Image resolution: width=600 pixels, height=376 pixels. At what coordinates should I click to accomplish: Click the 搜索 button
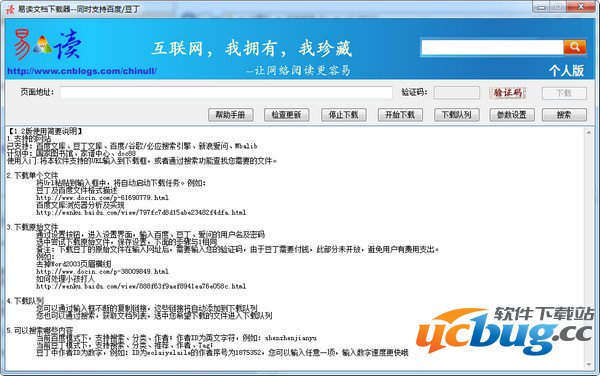[564, 115]
